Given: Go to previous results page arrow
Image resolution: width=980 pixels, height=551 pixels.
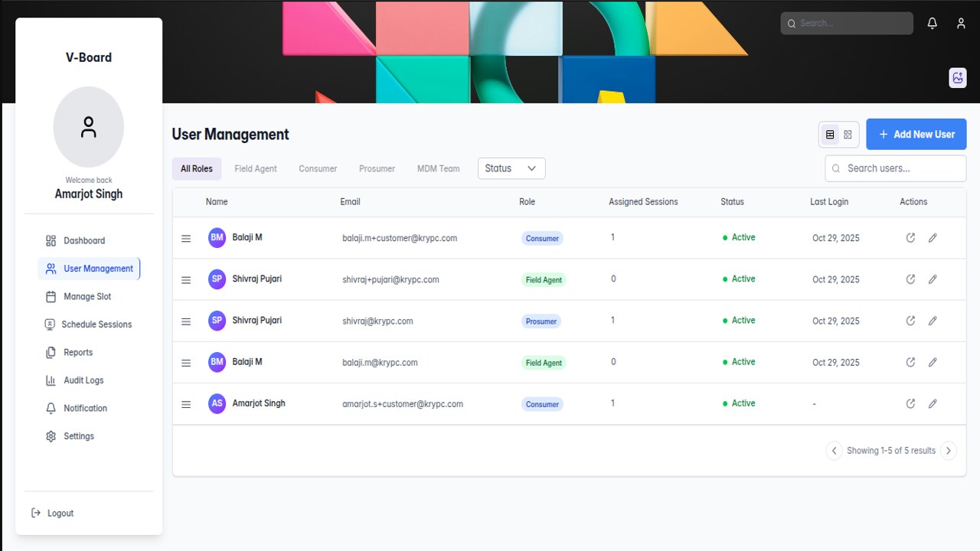Looking at the screenshot, I should 835,451.
